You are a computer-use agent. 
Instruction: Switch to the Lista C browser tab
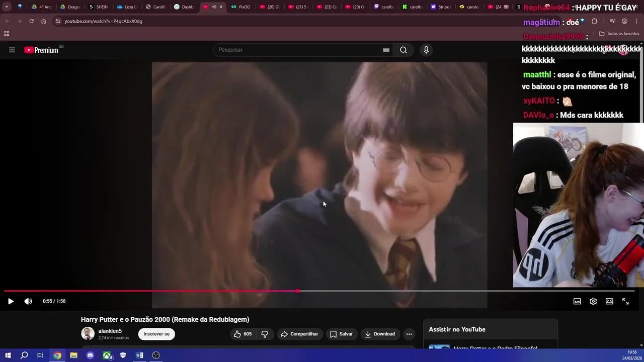click(126, 7)
